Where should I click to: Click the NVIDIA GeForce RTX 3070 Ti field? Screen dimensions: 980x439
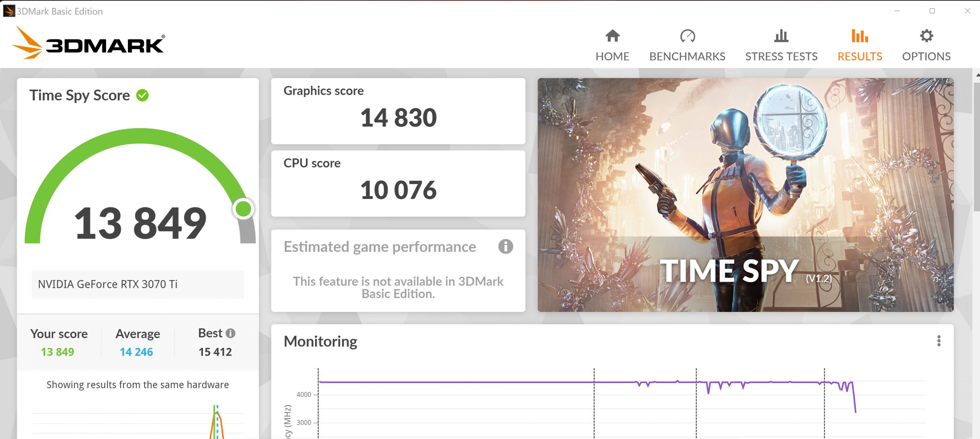(138, 284)
